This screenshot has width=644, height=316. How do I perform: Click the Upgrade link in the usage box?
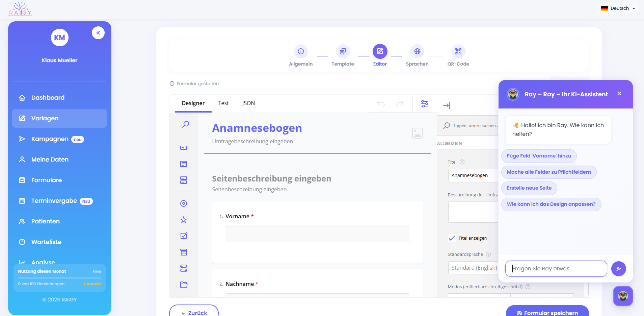[92, 284]
